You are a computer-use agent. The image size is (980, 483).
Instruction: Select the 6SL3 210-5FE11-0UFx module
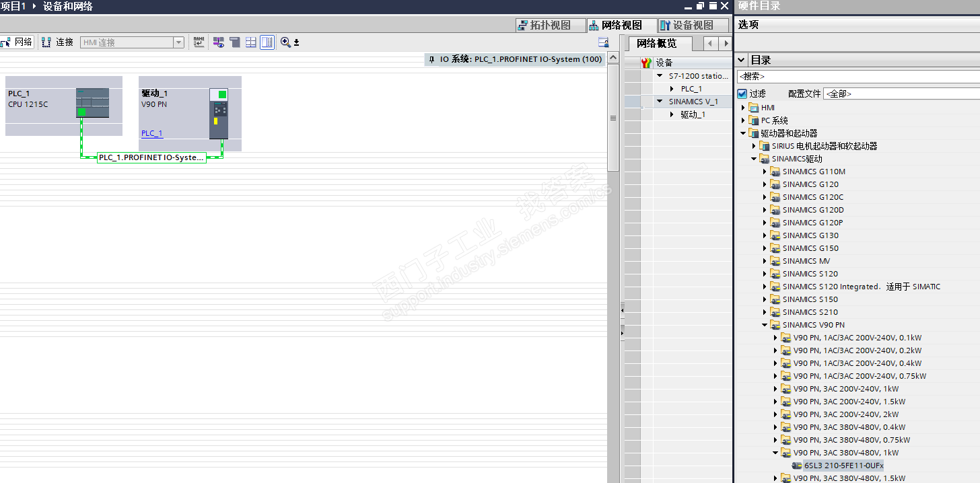(x=843, y=466)
